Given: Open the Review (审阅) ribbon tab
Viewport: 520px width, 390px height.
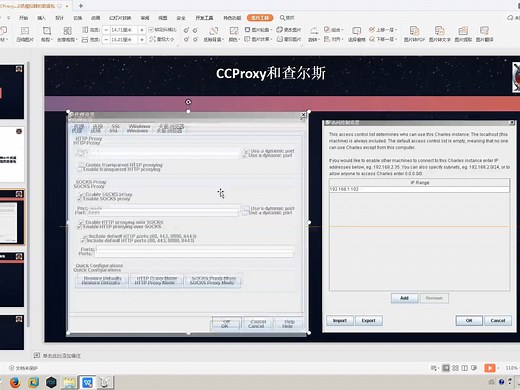Looking at the screenshot, I should (x=145, y=18).
